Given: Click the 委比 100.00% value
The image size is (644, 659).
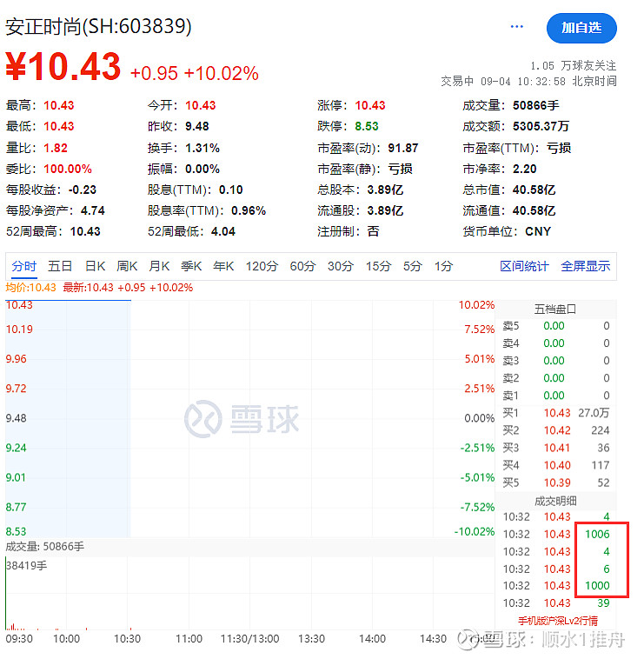Looking at the screenshot, I should pos(68,169).
